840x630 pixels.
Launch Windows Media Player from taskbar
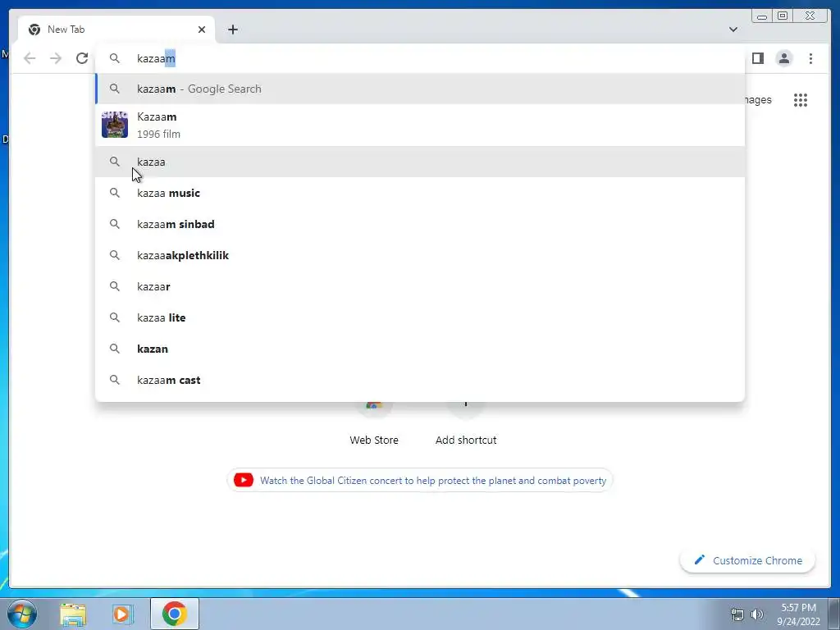122,614
